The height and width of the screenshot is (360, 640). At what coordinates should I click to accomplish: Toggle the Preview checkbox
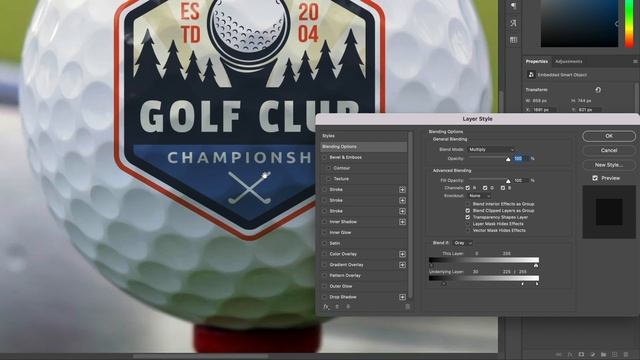pos(595,178)
